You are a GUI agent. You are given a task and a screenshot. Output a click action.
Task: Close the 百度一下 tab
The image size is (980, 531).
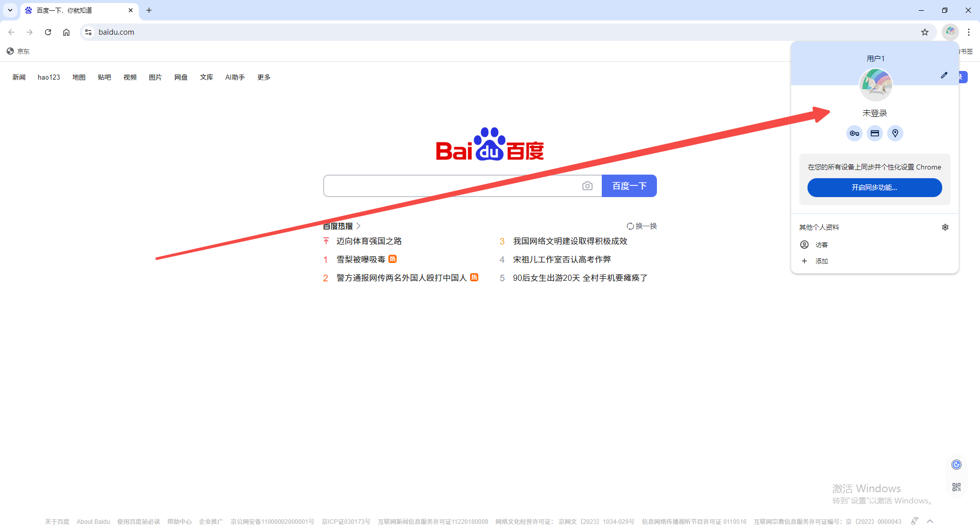[x=131, y=10]
